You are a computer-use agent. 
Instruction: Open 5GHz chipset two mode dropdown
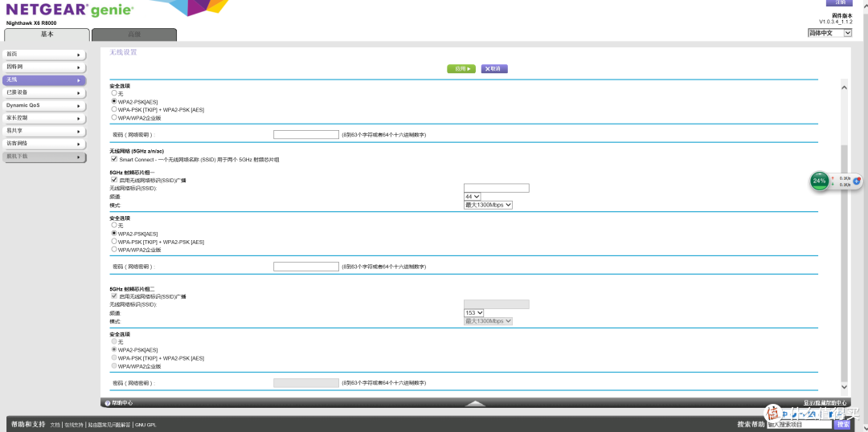coord(489,321)
